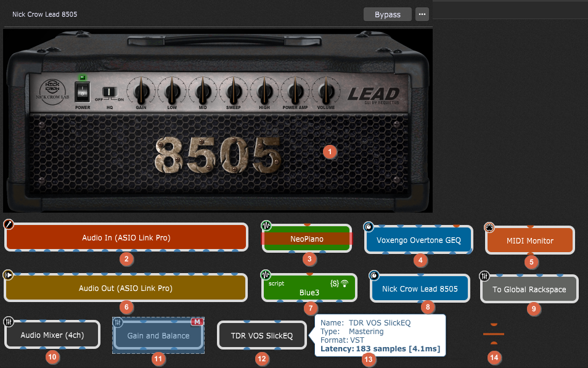Select the Audio Out (ASIO Link Pro) block
This screenshot has width=588, height=368.
(126, 288)
